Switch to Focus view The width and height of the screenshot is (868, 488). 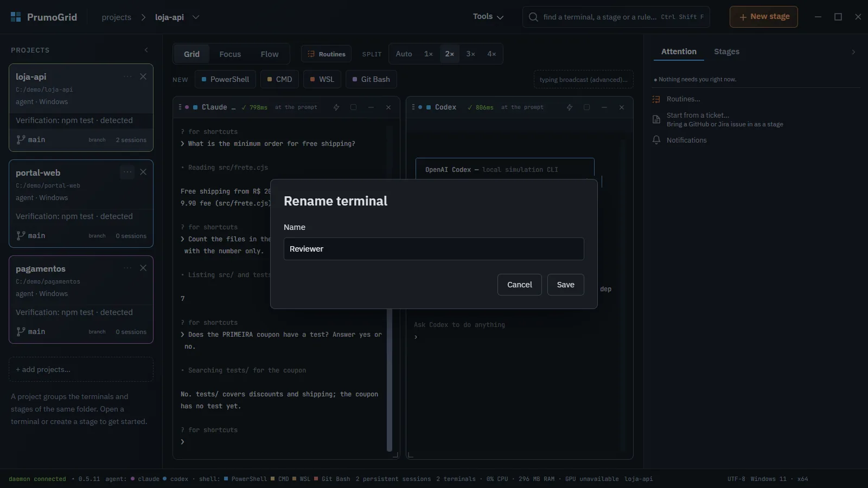(x=230, y=54)
